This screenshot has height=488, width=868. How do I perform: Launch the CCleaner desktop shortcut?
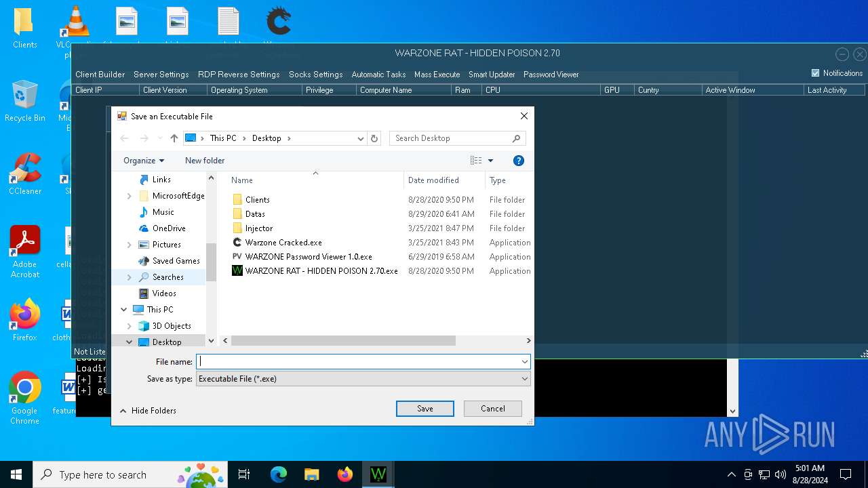click(25, 174)
